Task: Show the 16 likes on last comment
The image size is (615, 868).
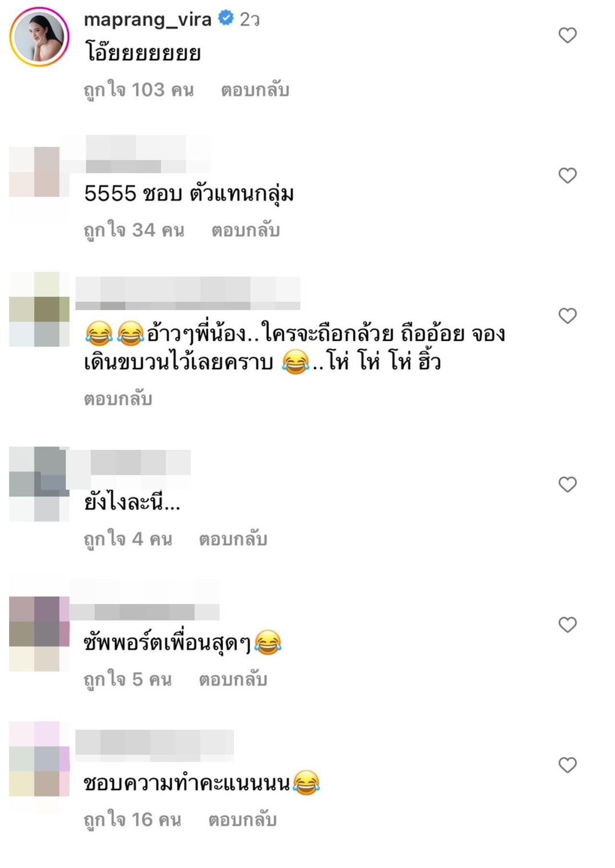Action: coord(133,820)
